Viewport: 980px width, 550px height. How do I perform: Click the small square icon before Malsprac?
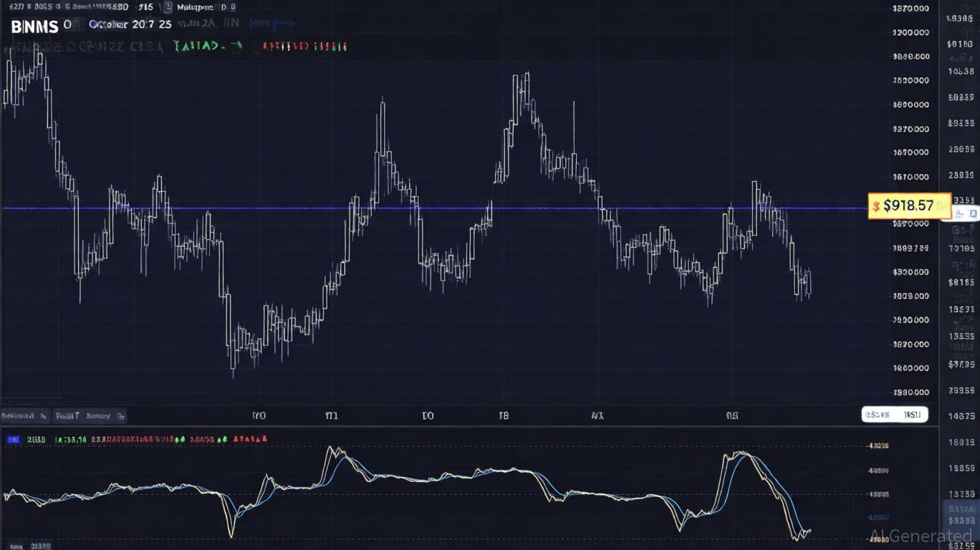tap(168, 8)
